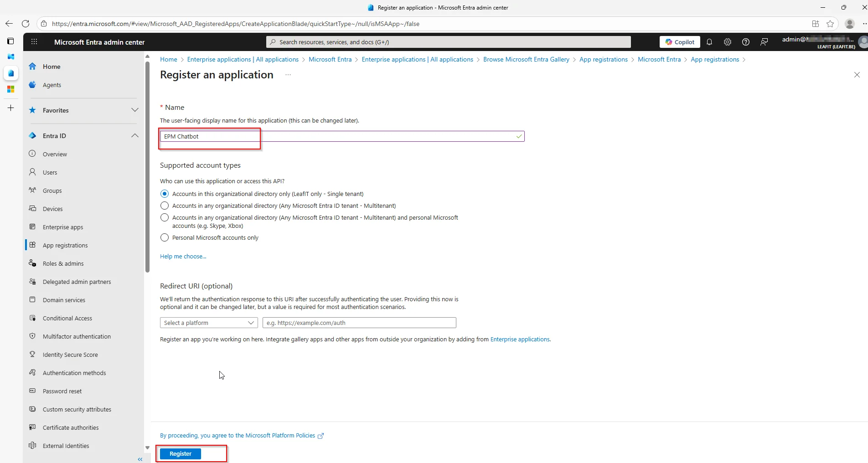The image size is (868, 463).
Task: Click the Delegated admin partners icon
Action: pyautogui.click(x=32, y=281)
